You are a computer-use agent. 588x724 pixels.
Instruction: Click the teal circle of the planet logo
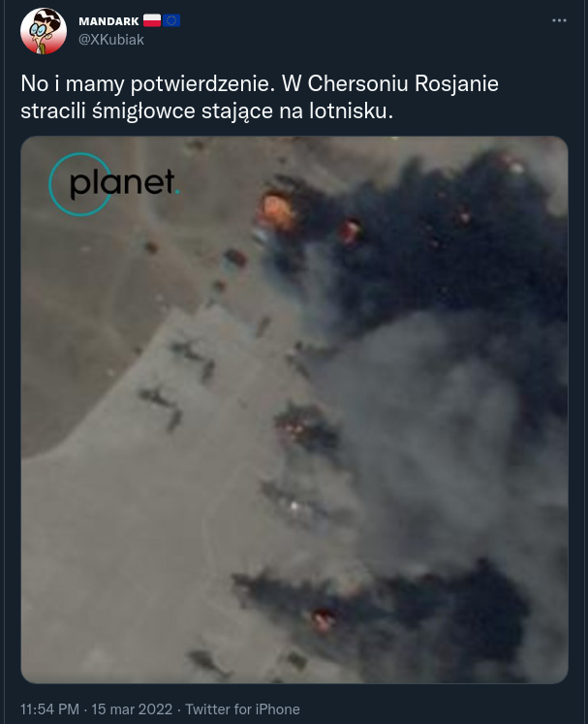[x=80, y=184]
